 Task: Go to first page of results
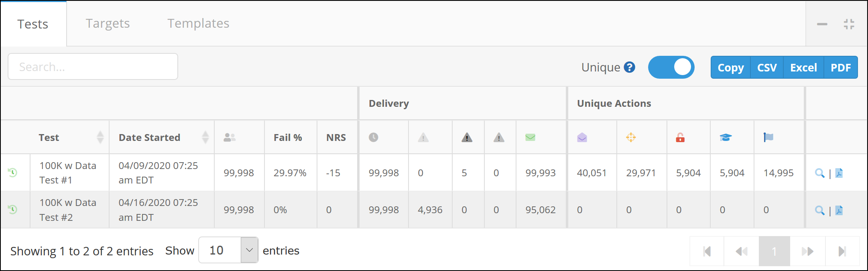(707, 251)
